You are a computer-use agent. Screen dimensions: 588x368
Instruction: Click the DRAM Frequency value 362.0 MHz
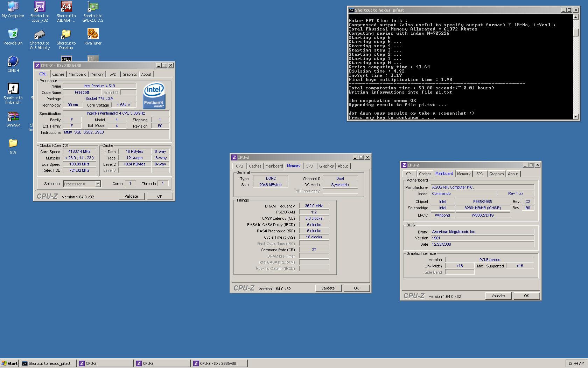[314, 206]
